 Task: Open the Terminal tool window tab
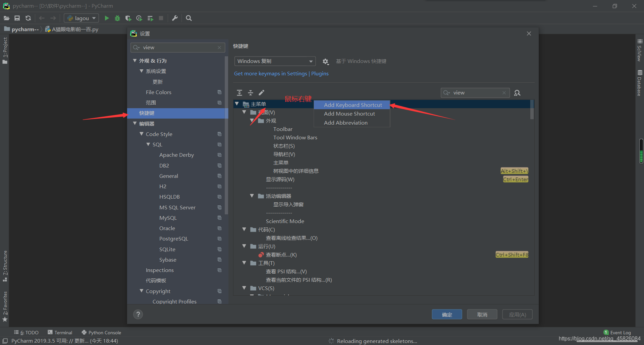pyautogui.click(x=60, y=333)
